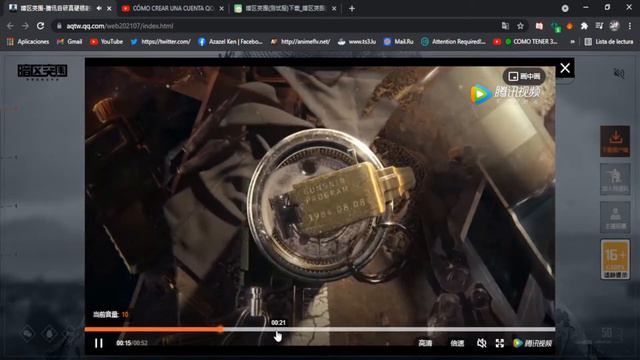Open the COMO TENER 3 bookmark
Screen dimensions: 640x360
526,42
